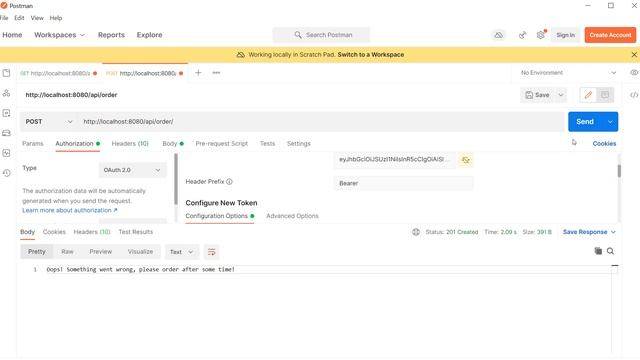Open the Cookies link
The height and width of the screenshot is (360, 640).
coord(604,144)
